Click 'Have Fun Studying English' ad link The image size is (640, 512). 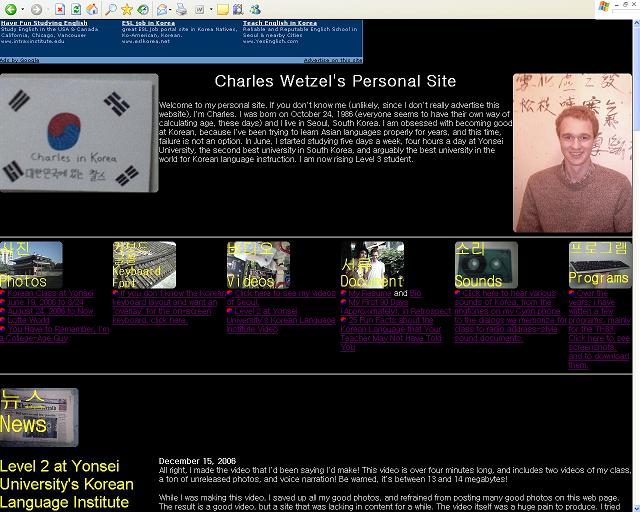point(44,22)
